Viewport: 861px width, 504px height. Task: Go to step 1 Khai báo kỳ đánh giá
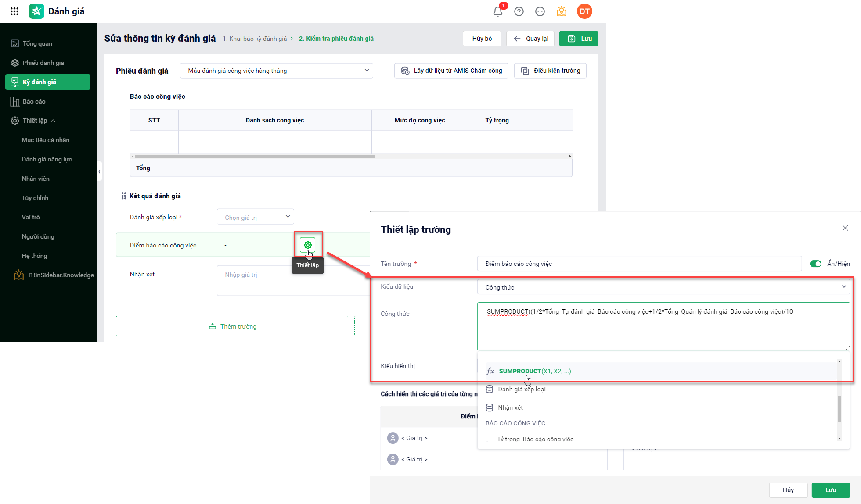[255, 39]
